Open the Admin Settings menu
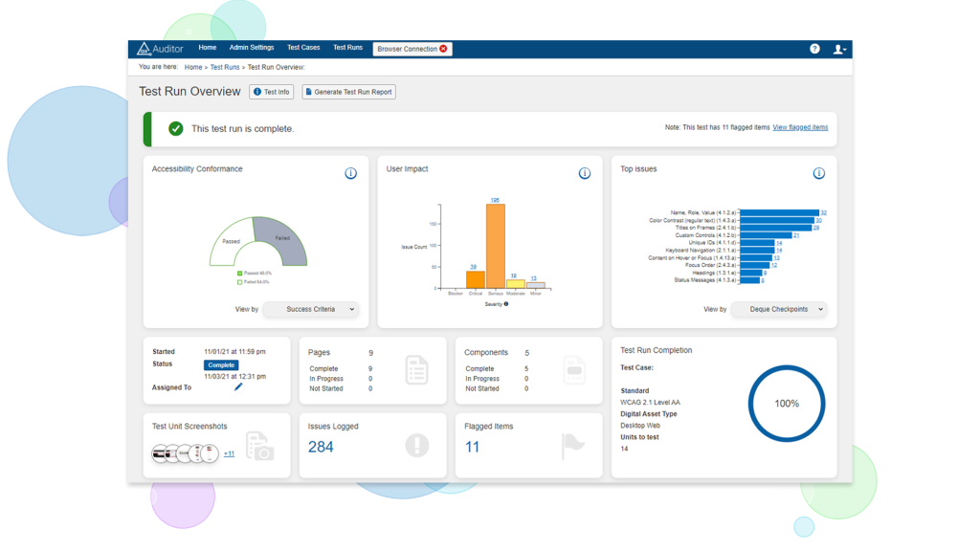 (x=252, y=48)
